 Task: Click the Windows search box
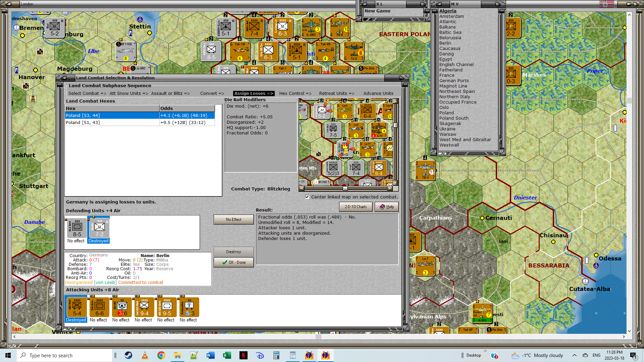(x=64, y=355)
